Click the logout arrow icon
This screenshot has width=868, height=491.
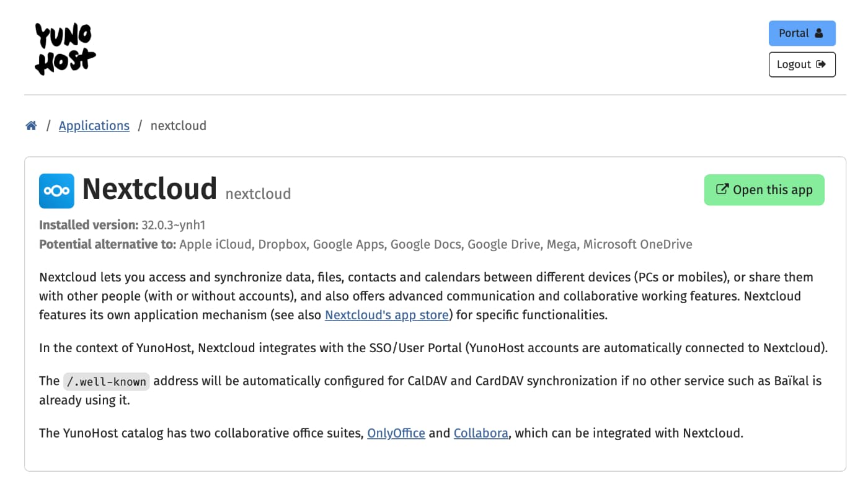pyautogui.click(x=823, y=64)
